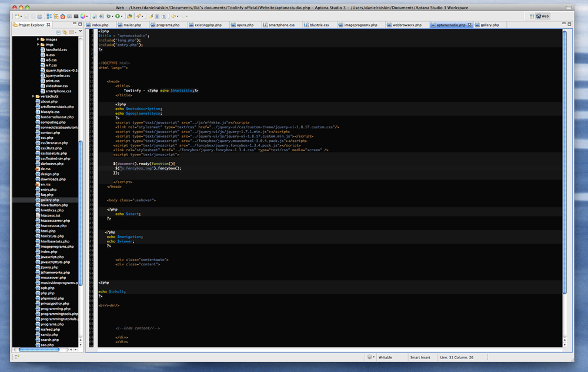This screenshot has width=588, height=372.
Task: Expand the verzschutz folder
Action: click(x=34, y=97)
